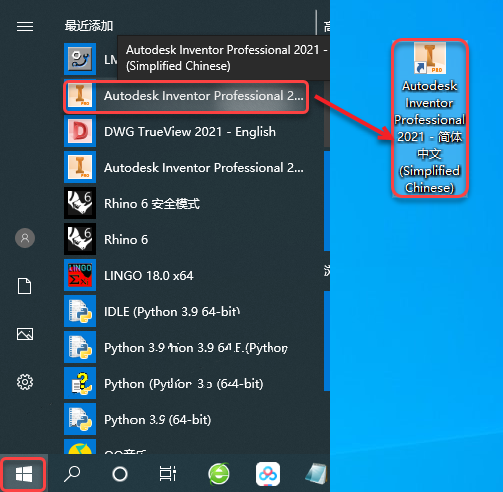Open the Settings gear in the Start sidebar
The height and width of the screenshot is (492, 503).
point(25,382)
